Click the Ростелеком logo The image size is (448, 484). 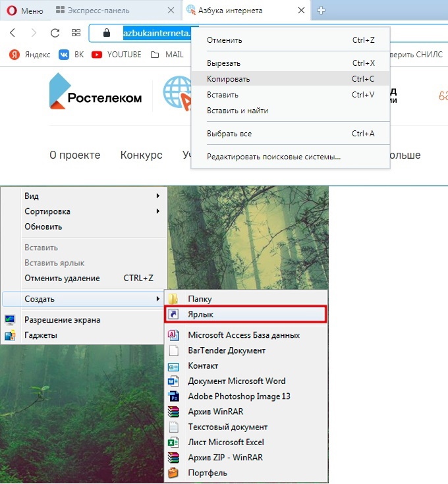[x=96, y=92]
